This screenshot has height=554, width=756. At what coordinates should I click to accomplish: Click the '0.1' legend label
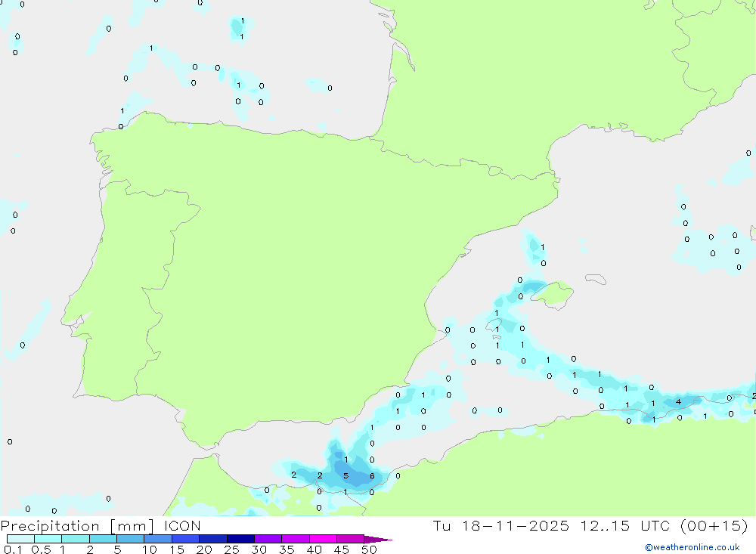[13, 549]
